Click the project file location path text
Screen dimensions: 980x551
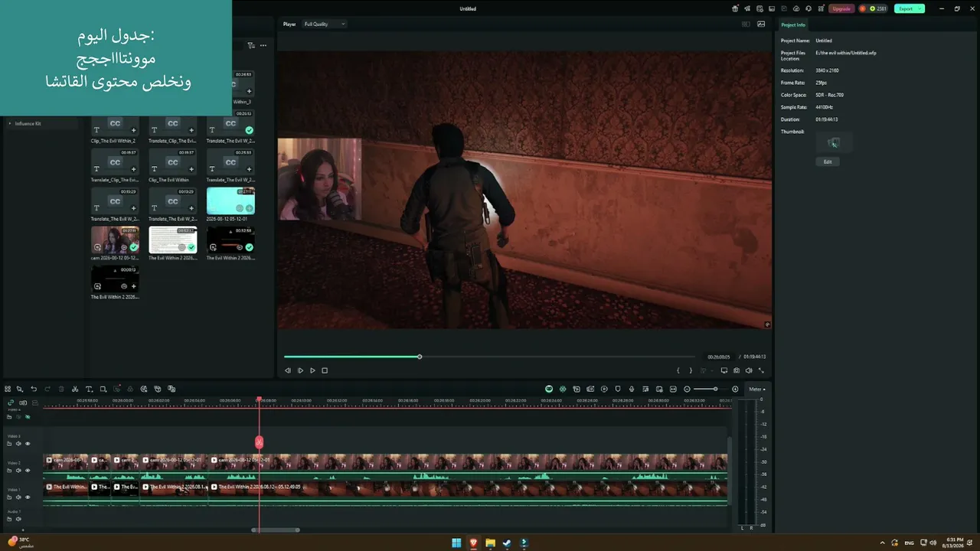click(846, 53)
